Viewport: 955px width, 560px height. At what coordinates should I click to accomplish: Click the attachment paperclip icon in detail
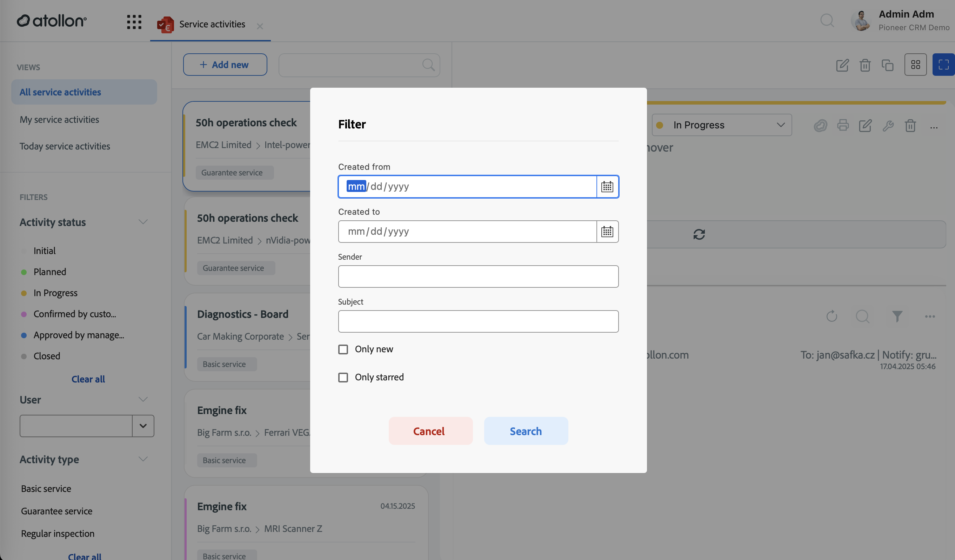click(x=820, y=125)
